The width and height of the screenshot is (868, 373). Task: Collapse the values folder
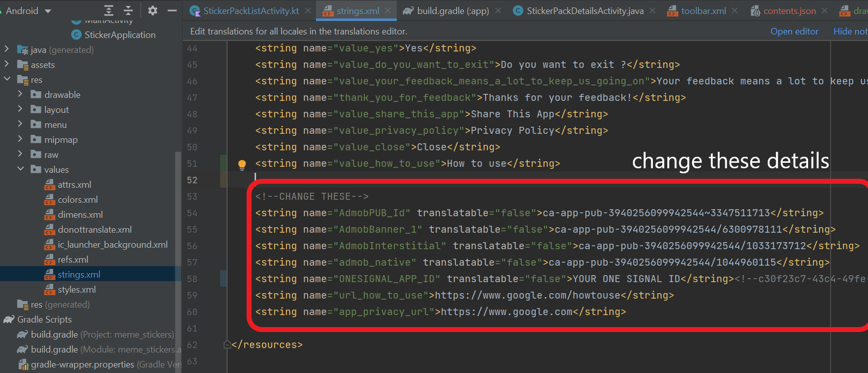click(x=20, y=169)
